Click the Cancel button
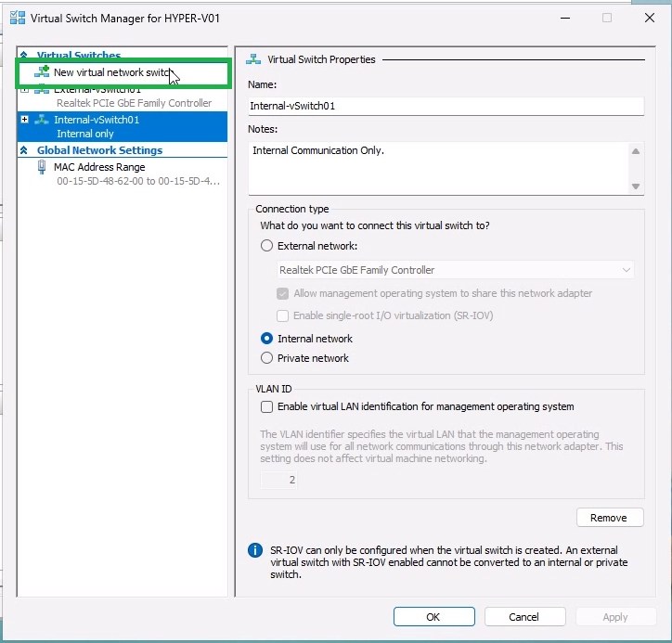This screenshot has height=643, width=672. (x=524, y=616)
